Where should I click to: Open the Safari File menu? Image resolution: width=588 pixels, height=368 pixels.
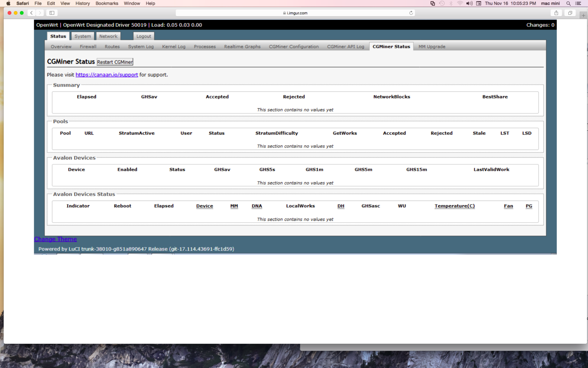[x=38, y=3]
